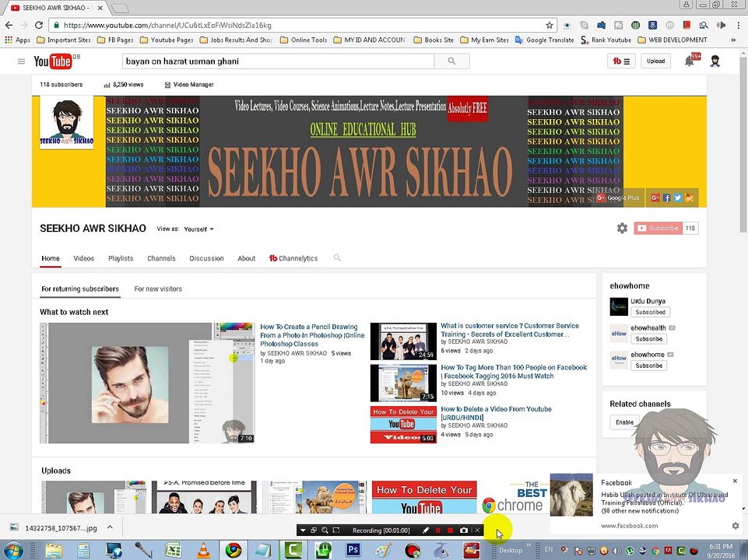
Task: Open the account avatar menu
Action: pyautogui.click(x=715, y=61)
